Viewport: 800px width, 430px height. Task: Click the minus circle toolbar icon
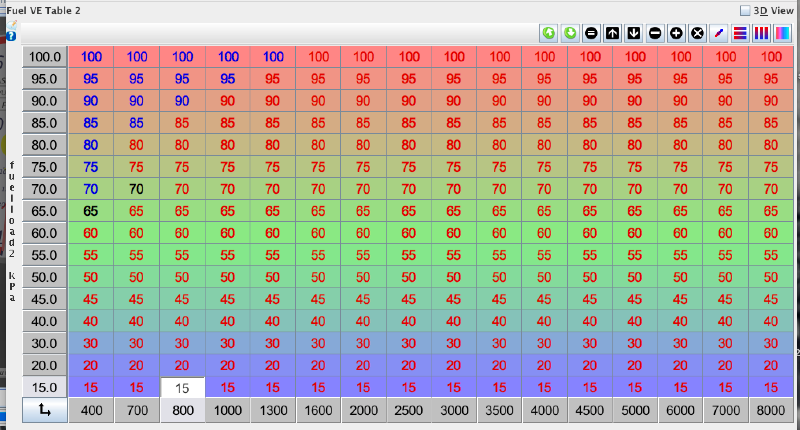(655, 33)
